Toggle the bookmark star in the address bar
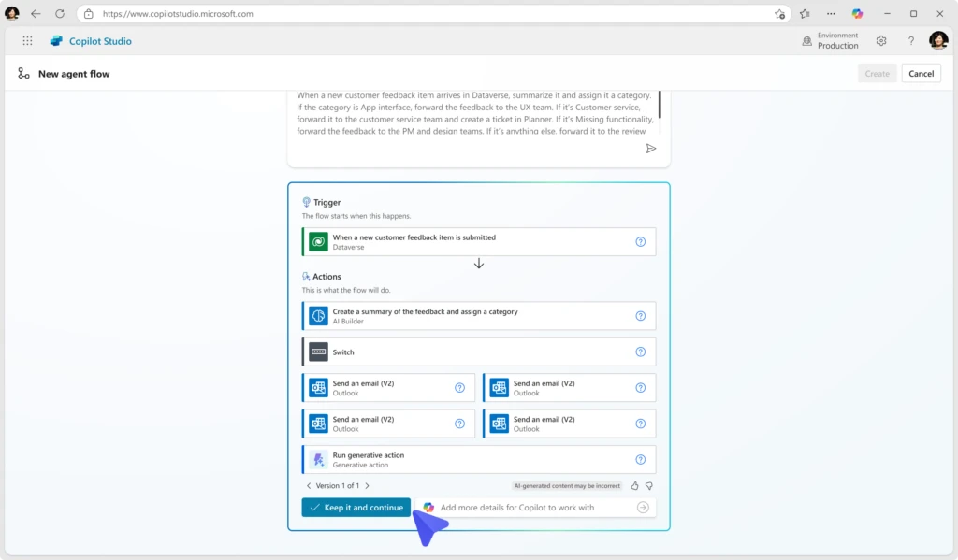958x560 pixels. (777, 14)
